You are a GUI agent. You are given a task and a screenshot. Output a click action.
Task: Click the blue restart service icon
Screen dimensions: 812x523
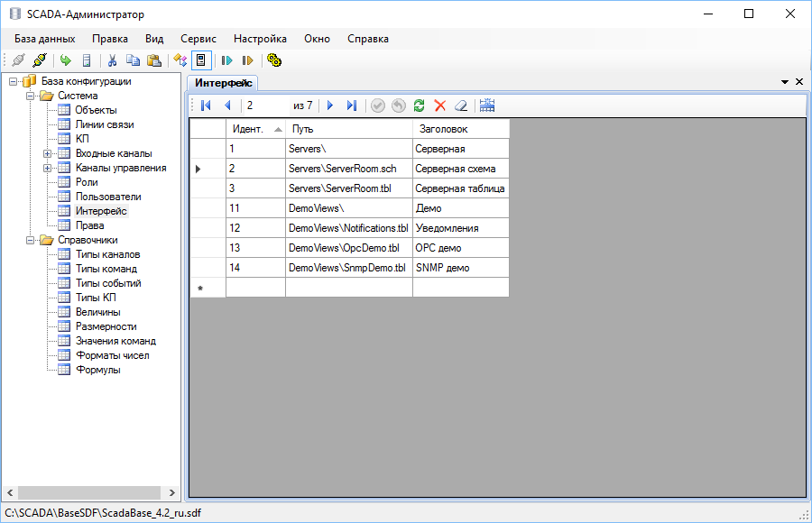(226, 60)
